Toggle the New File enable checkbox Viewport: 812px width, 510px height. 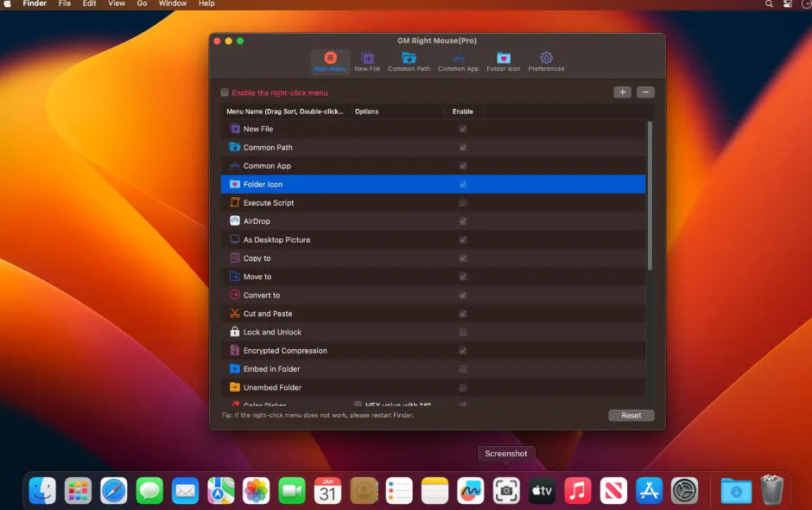point(462,129)
